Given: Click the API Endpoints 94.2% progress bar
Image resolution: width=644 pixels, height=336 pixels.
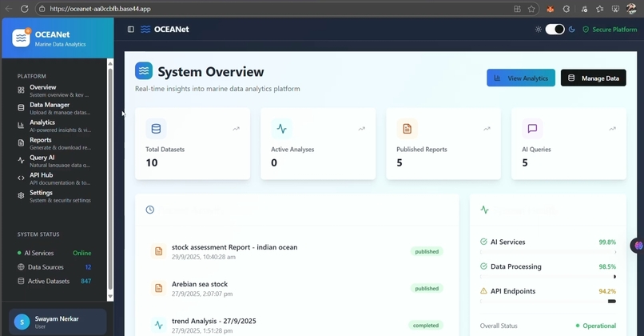Looking at the screenshot, I should 548,301.
